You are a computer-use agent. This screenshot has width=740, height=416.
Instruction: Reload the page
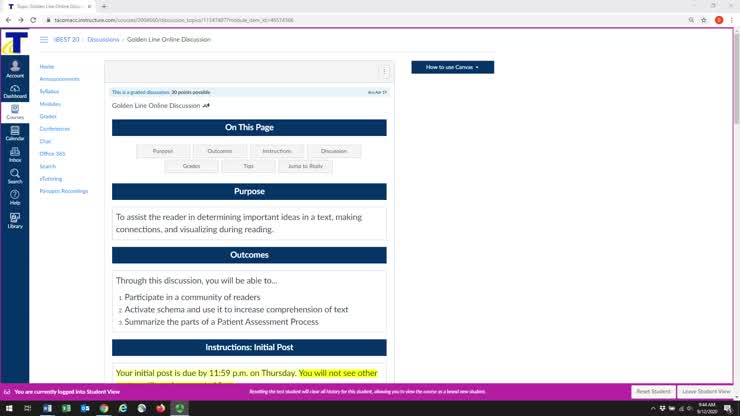click(33, 20)
